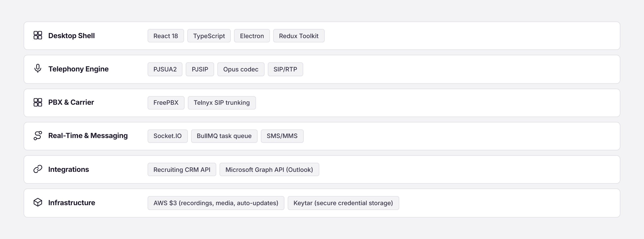644x239 pixels.
Task: Select the PJSIP tag
Action: click(x=200, y=69)
